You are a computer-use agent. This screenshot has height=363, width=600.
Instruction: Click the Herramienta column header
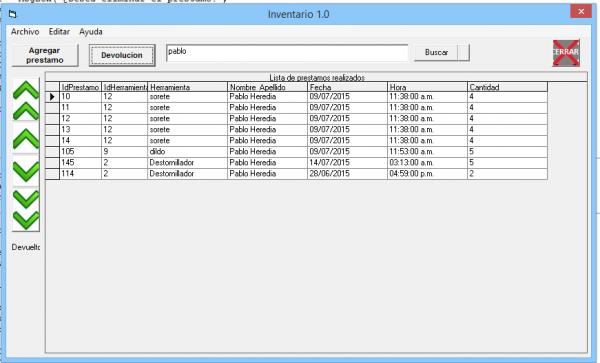click(x=188, y=87)
